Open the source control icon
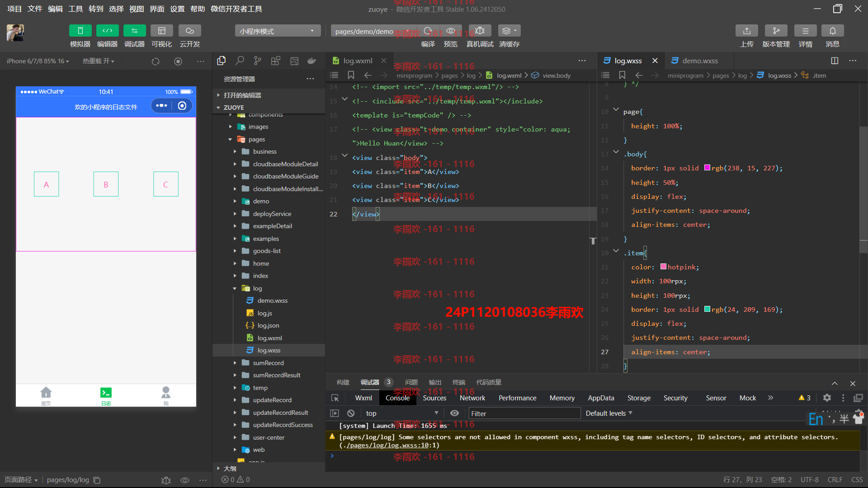The width and height of the screenshot is (868, 488). click(258, 61)
